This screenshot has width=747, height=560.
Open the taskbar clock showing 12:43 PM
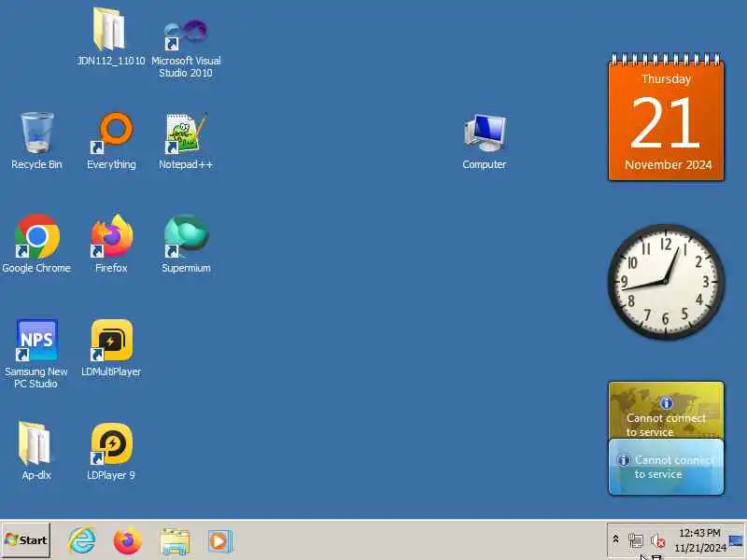click(699, 540)
